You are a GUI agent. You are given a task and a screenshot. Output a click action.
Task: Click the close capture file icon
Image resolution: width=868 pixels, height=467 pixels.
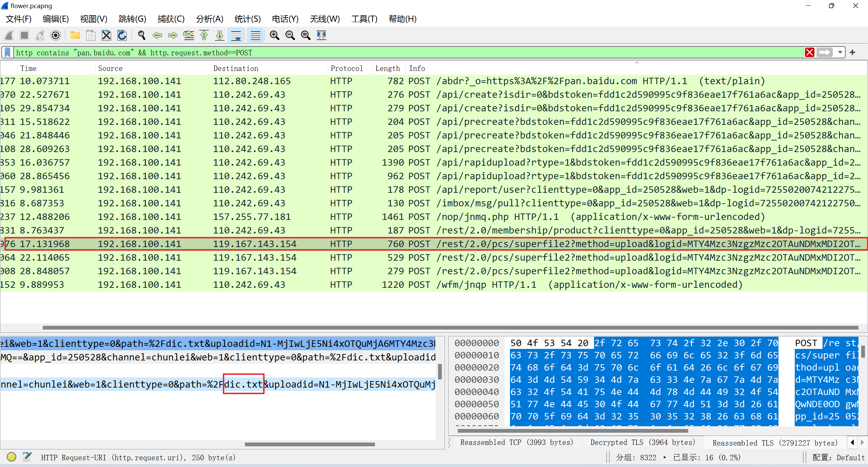pyautogui.click(x=106, y=35)
